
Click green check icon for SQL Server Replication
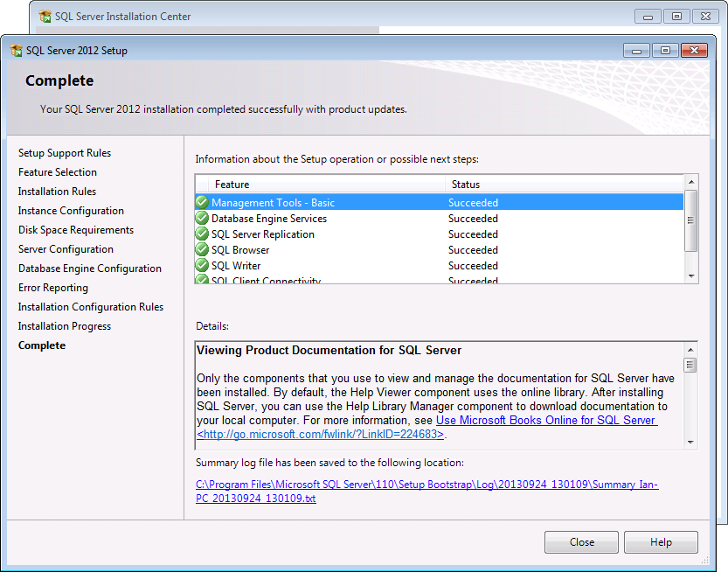coord(202,234)
